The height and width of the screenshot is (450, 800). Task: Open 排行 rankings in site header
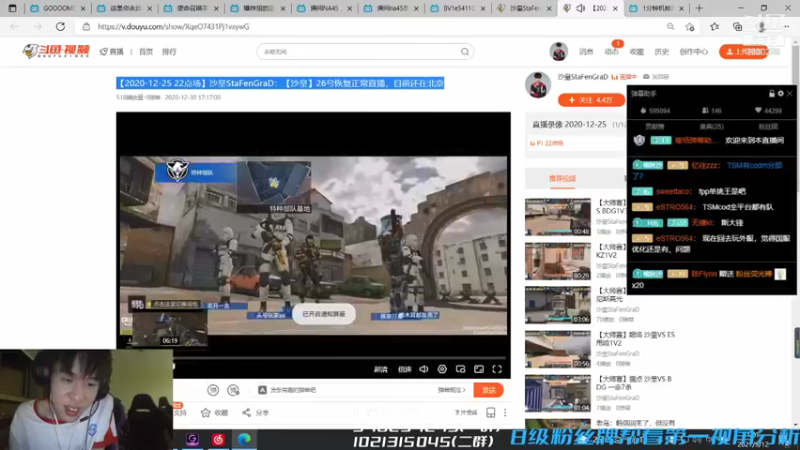[x=169, y=52]
